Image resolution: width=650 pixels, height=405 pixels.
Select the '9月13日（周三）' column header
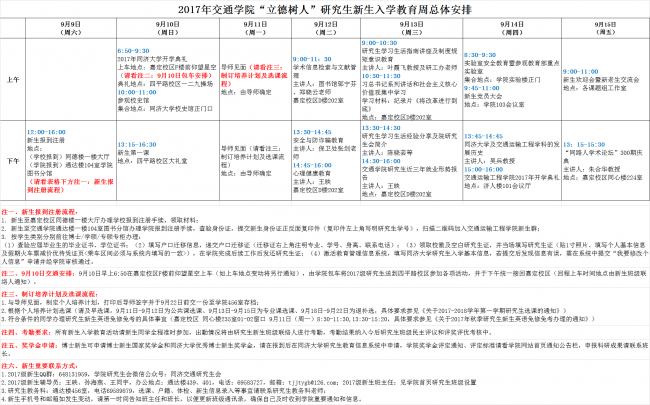tap(412, 28)
